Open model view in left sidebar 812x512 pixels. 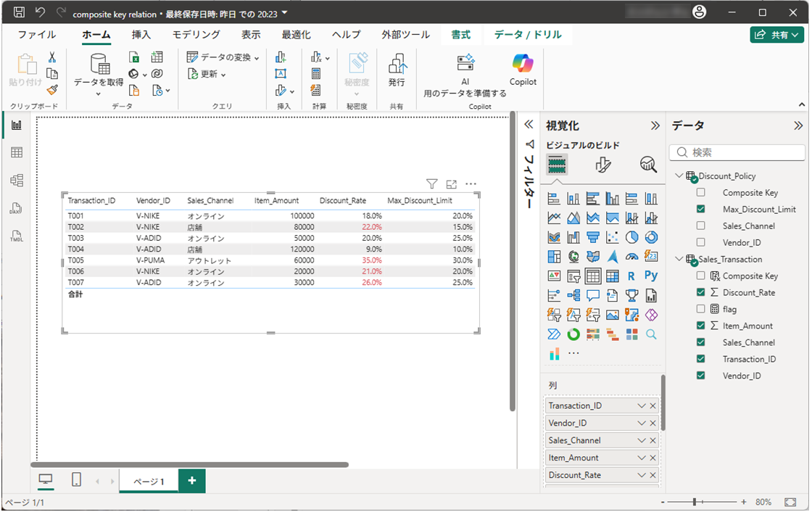coord(16,181)
